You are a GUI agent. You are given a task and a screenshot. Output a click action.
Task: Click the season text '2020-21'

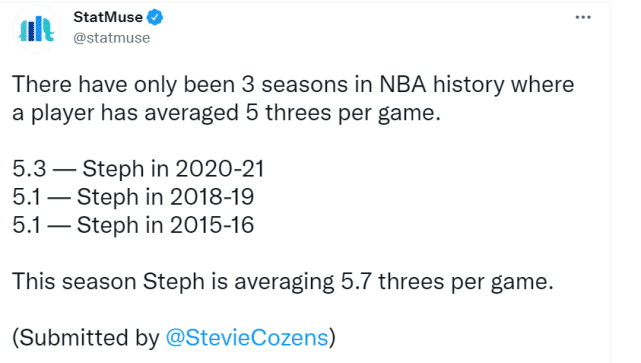220,169
